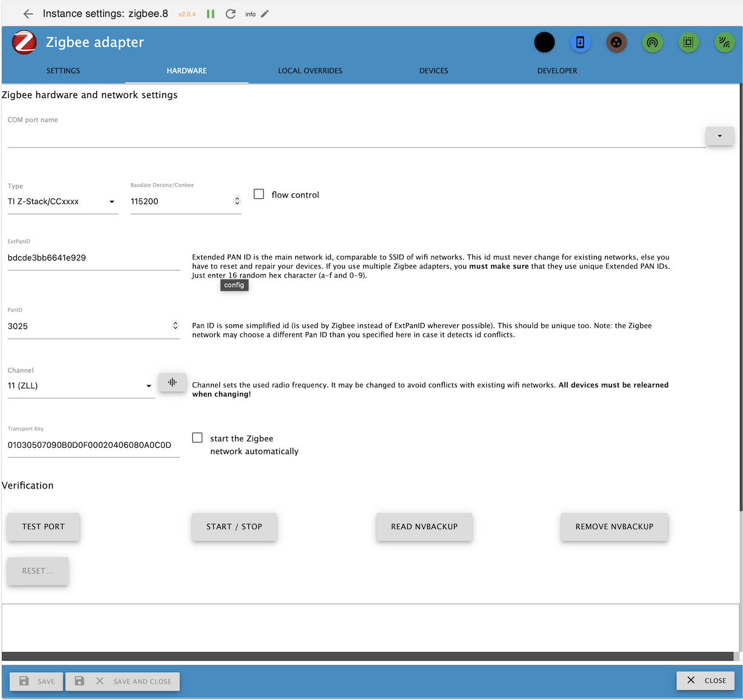This screenshot has width=743, height=700.
Task: Open the Type dropdown TI Z-Stack/CCxxxx
Action: 63,201
